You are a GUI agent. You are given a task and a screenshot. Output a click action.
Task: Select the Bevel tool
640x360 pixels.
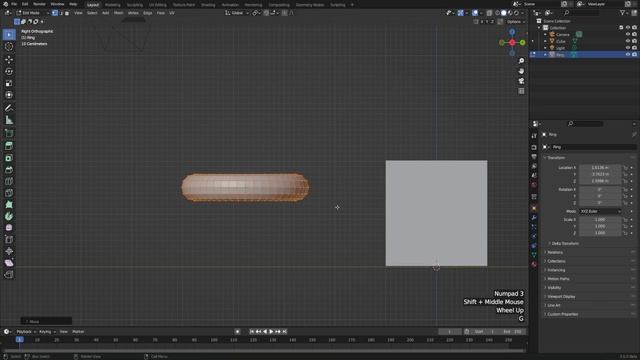pyautogui.click(x=9, y=170)
